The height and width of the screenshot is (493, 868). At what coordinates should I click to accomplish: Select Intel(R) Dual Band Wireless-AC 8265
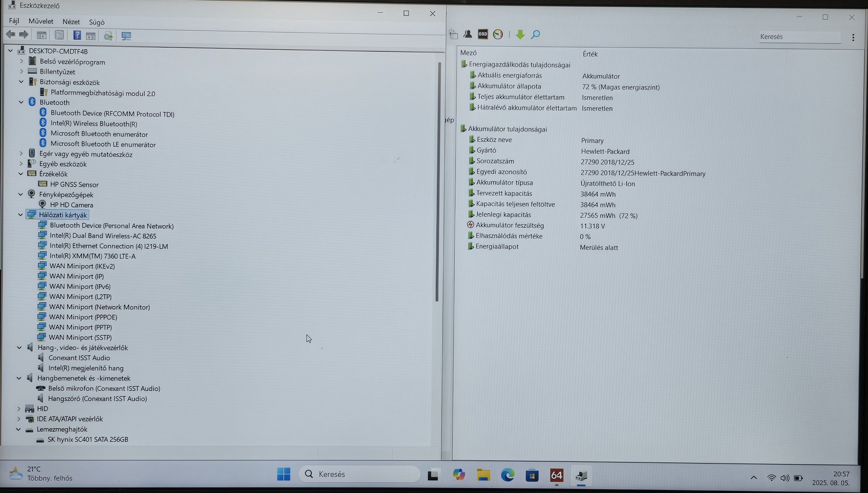tap(103, 236)
